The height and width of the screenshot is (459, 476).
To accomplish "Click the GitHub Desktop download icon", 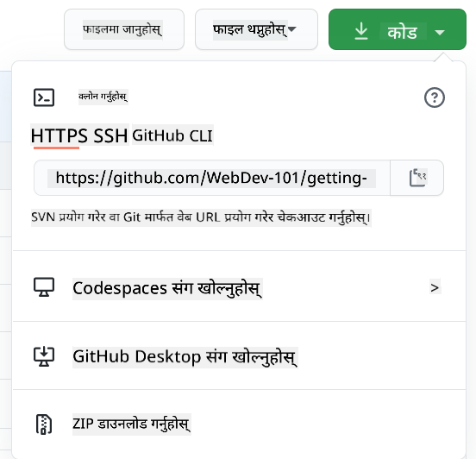I will (44, 356).
